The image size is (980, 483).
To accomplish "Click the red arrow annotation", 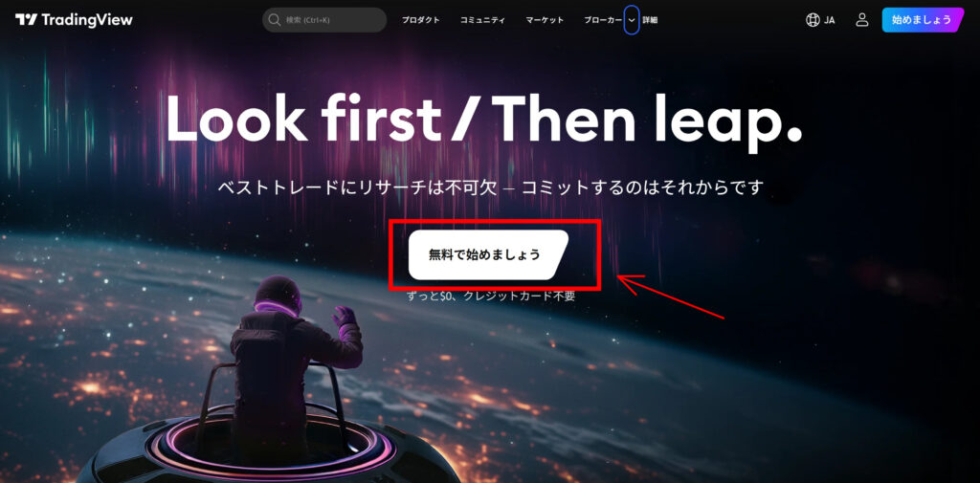I will pos(671,296).
